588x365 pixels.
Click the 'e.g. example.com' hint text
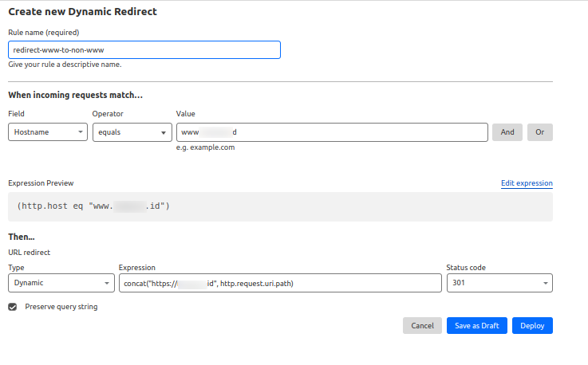click(x=206, y=147)
